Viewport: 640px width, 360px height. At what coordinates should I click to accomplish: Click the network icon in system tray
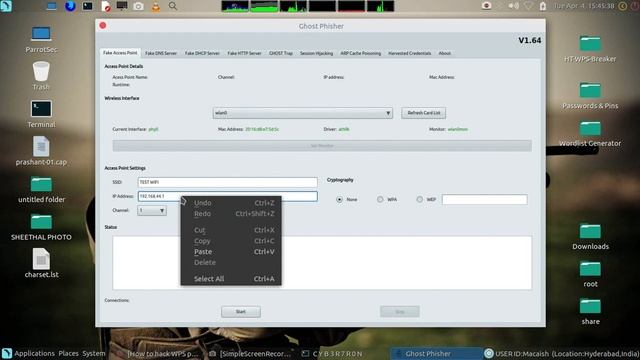point(529,6)
